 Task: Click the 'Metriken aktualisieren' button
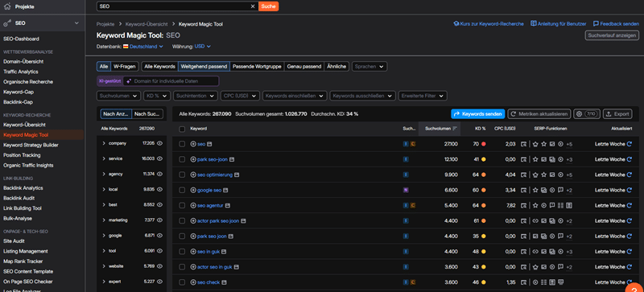539,114
